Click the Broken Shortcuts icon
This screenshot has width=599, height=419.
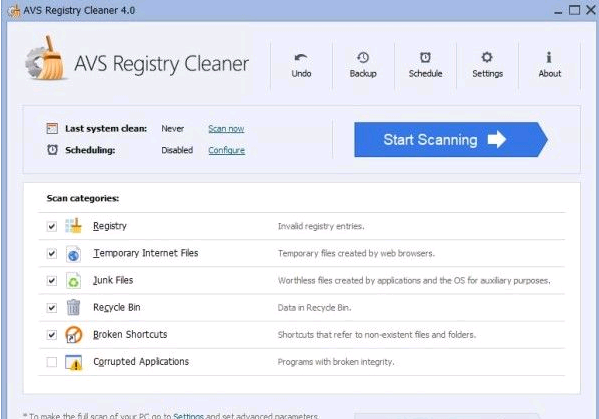73,335
